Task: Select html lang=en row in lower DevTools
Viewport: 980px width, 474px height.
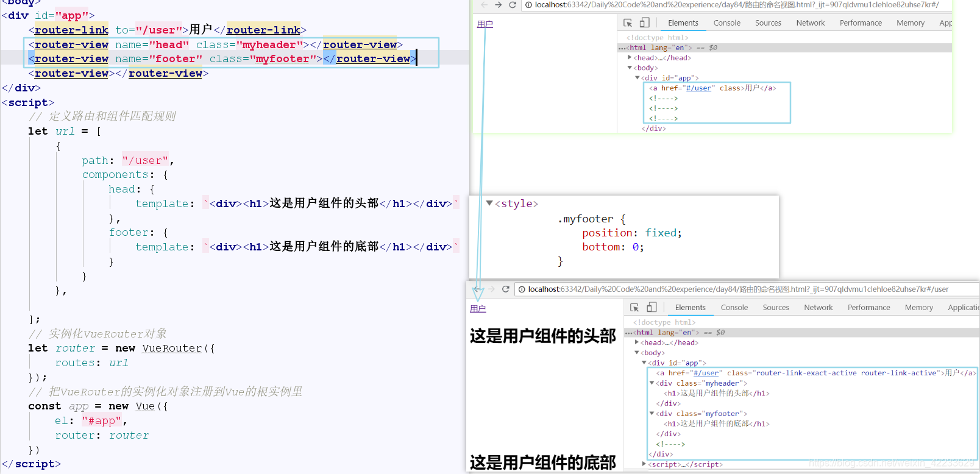Action: 802,333
